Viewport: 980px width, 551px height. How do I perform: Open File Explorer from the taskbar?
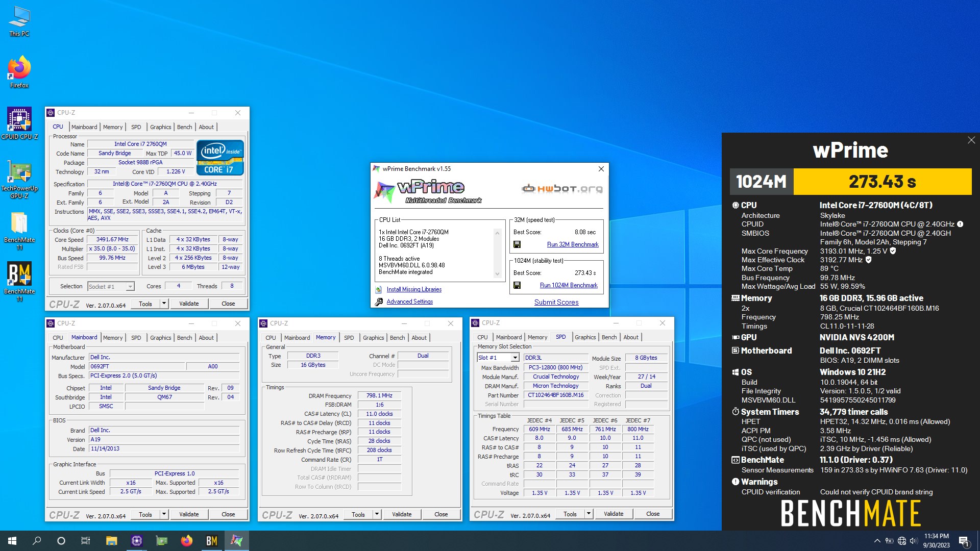pyautogui.click(x=111, y=541)
